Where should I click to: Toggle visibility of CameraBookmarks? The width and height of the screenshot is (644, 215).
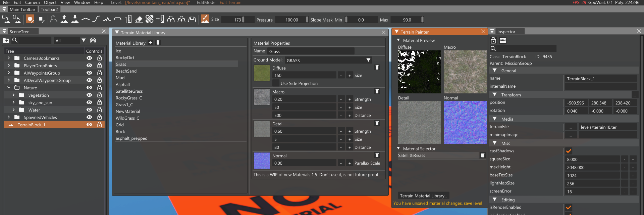pyautogui.click(x=89, y=58)
